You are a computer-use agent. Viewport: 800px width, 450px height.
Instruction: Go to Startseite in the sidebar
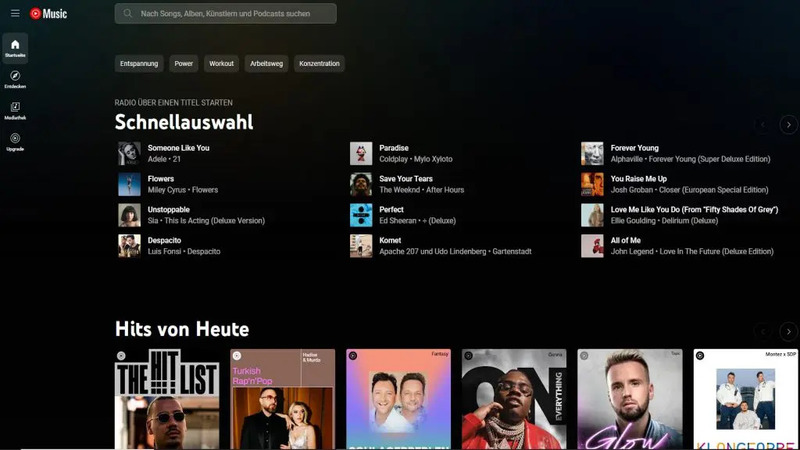click(x=15, y=48)
